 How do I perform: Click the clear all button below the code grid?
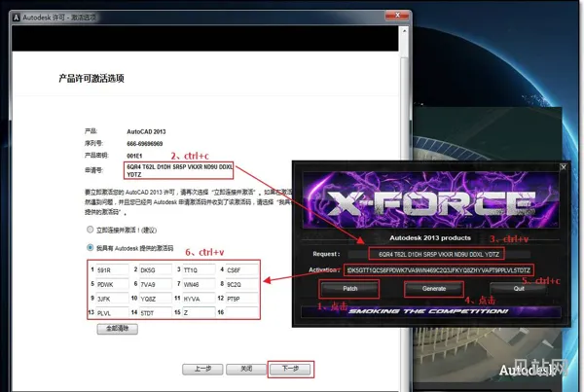(x=118, y=329)
